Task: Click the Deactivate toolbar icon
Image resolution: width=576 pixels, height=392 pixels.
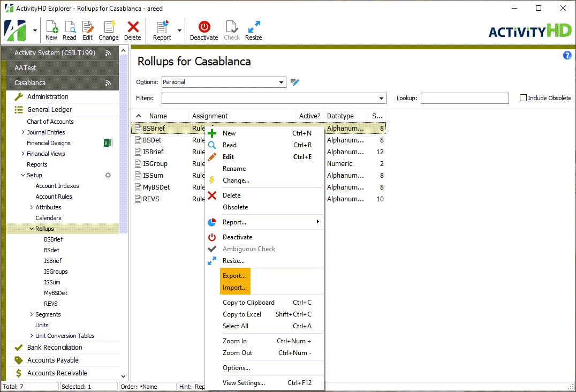Action: 204,27
